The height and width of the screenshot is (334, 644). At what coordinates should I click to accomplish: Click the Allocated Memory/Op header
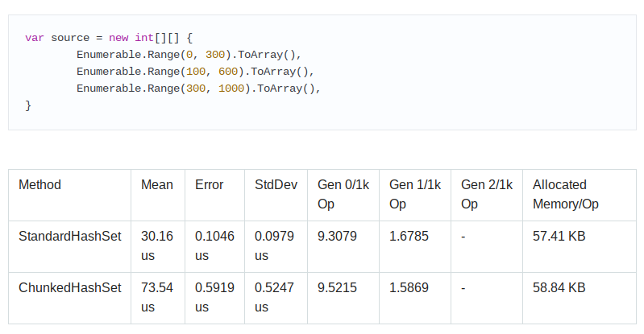coord(566,194)
